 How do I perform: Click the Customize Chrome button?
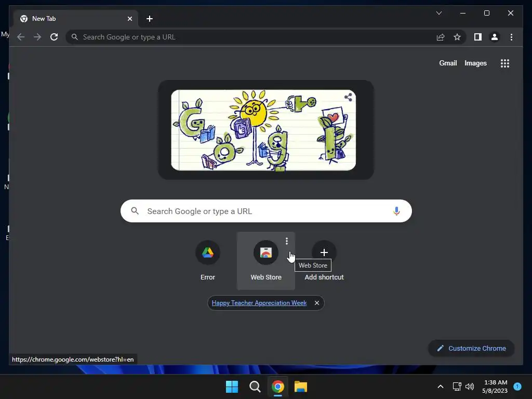[x=471, y=348]
